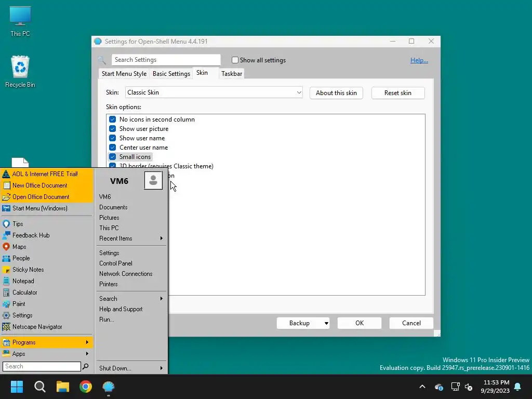Viewport: 532px width, 399px height.
Task: Click taskbar clock and date
Action: click(495, 387)
